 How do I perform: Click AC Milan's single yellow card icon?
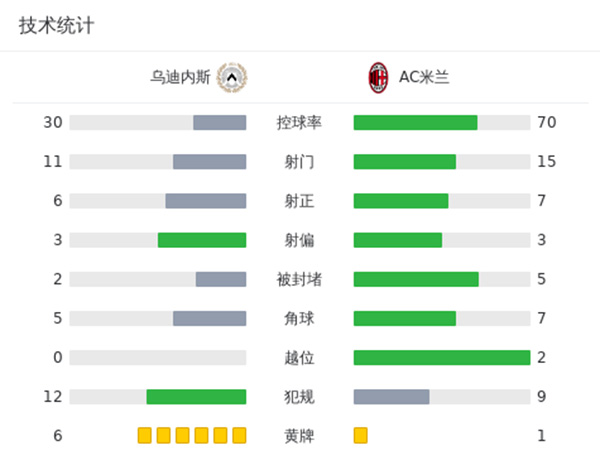click(x=361, y=435)
